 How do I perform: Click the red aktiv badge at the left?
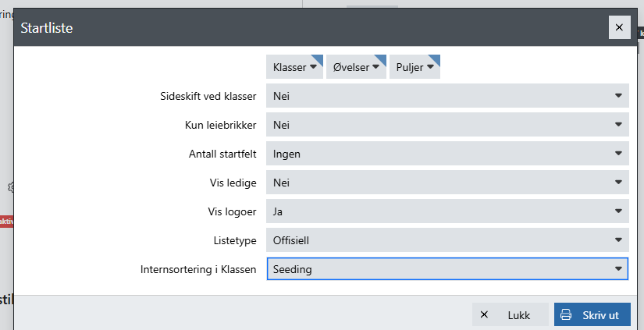(x=6, y=222)
